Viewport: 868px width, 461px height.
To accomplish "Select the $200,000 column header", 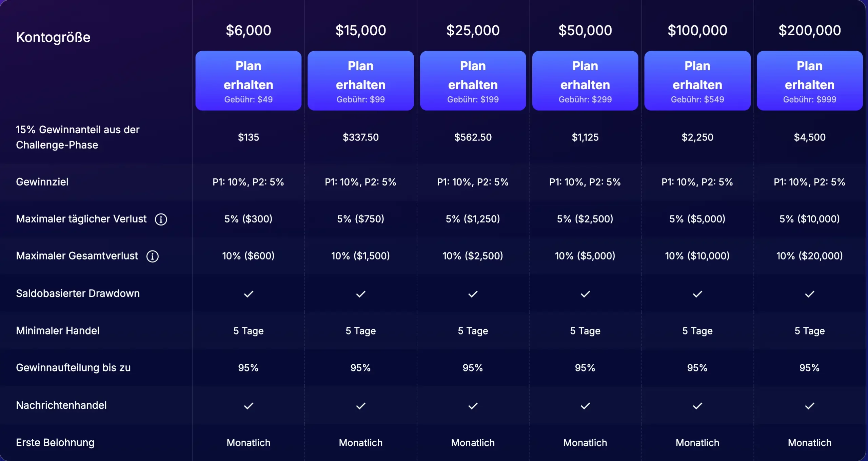I will pyautogui.click(x=810, y=31).
